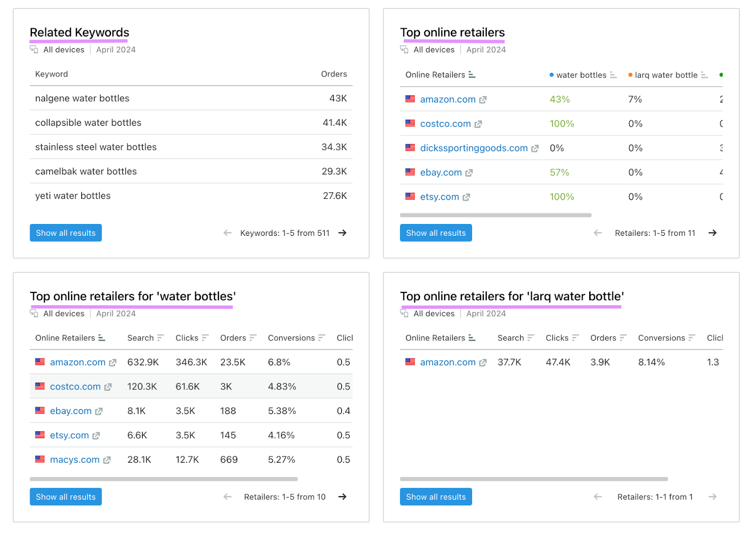Sort by the 'water bottles' column in Top online retailers
Image resolution: width=756 pixels, height=534 pixels.
[x=613, y=75]
